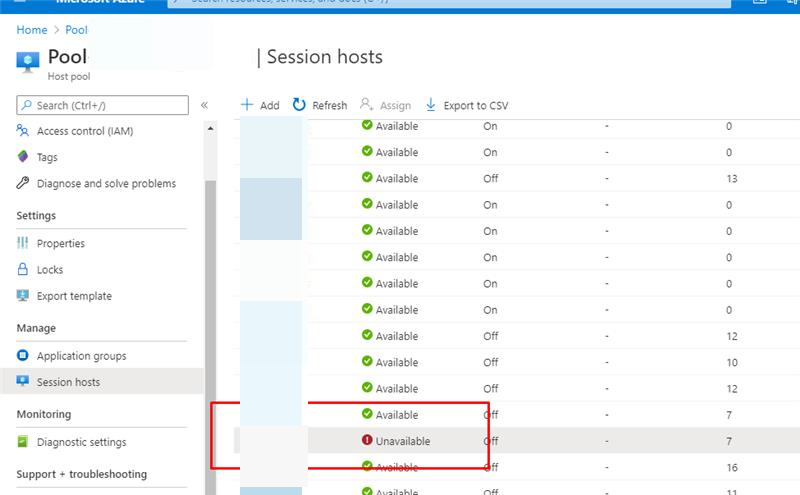The height and width of the screenshot is (495, 800).
Task: Click the Session hosts page heading
Action: point(324,57)
